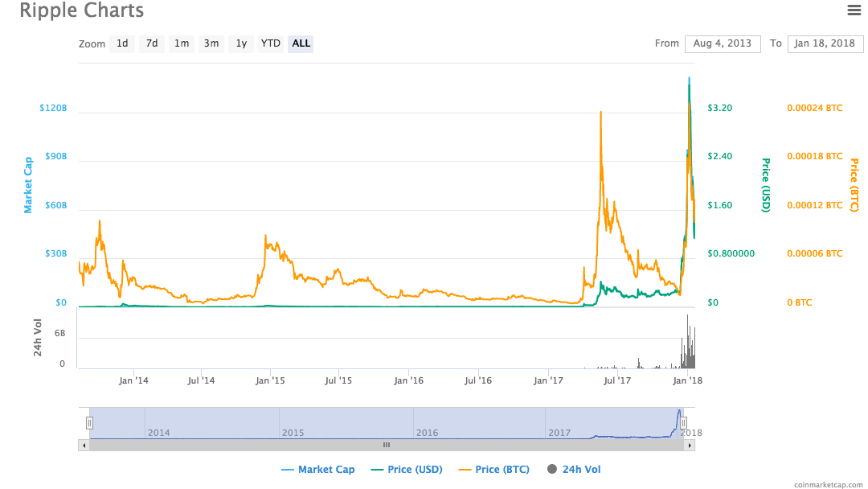Image resolution: width=868 pixels, height=489 pixels.
Task: Set zoom to 1m
Action: [x=182, y=43]
